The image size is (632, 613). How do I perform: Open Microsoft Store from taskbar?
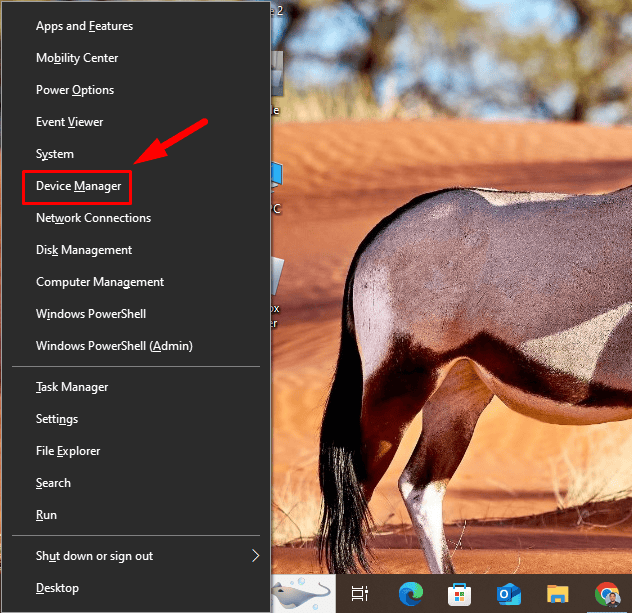click(459, 594)
